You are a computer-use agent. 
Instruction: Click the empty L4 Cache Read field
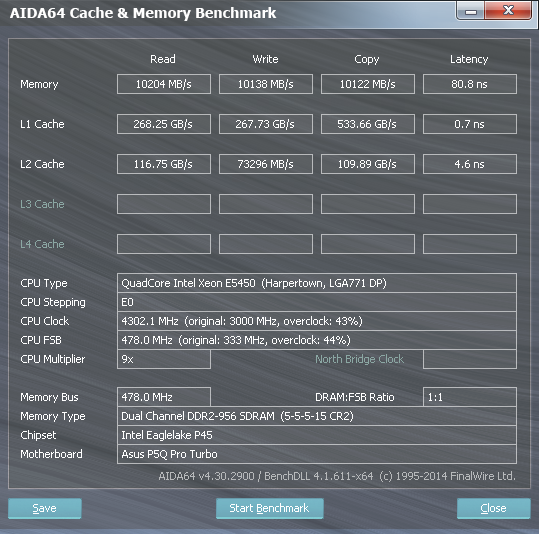[164, 244]
